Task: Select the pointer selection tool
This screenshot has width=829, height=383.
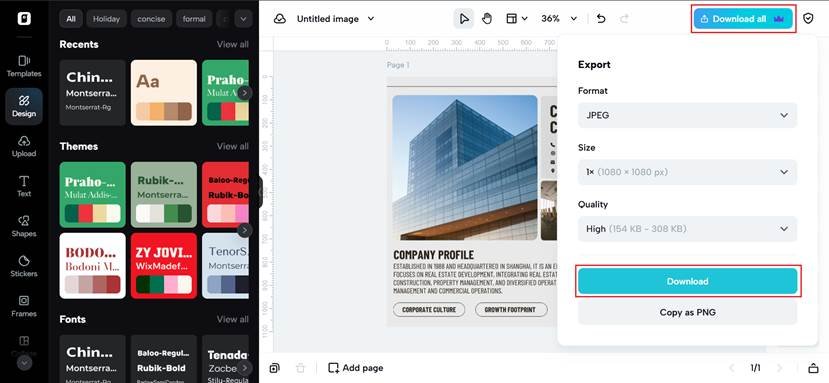Action: 464,19
